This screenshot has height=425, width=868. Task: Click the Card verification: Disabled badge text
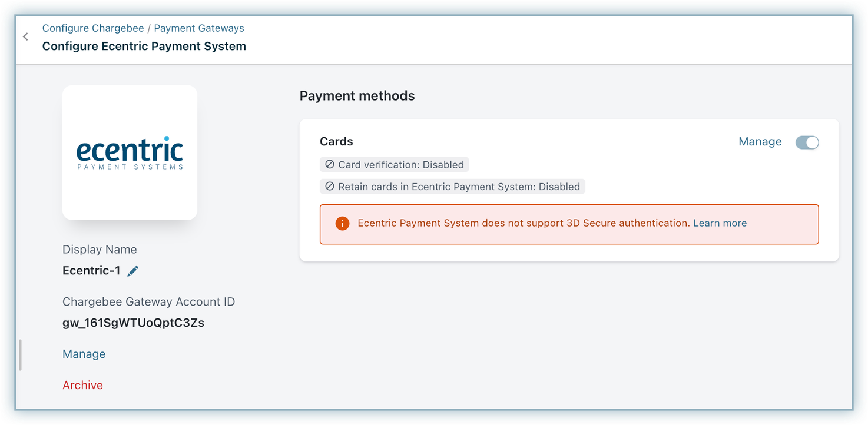(400, 165)
